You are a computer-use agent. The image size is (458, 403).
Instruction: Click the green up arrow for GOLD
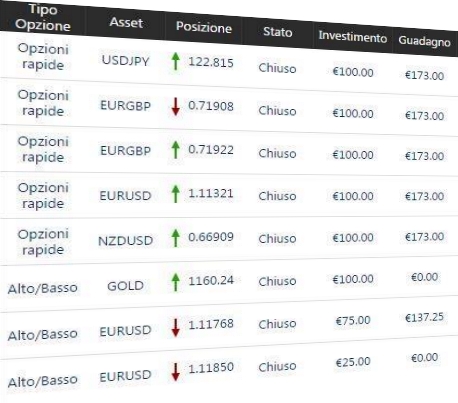(x=175, y=282)
